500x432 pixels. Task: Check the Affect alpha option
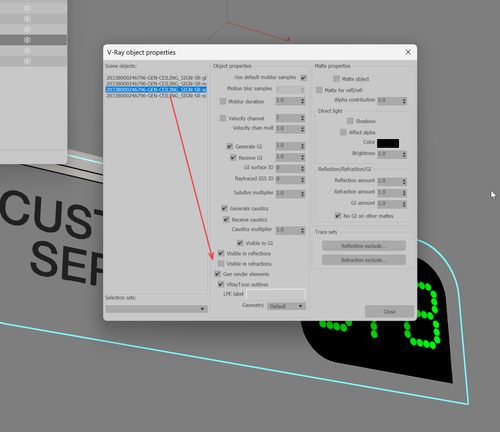(x=343, y=132)
